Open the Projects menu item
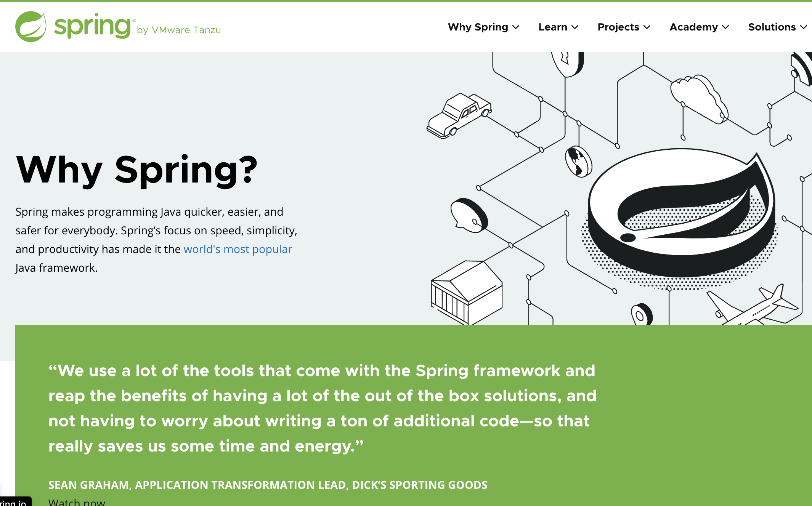Screen dimensions: 812x506 coord(618,27)
